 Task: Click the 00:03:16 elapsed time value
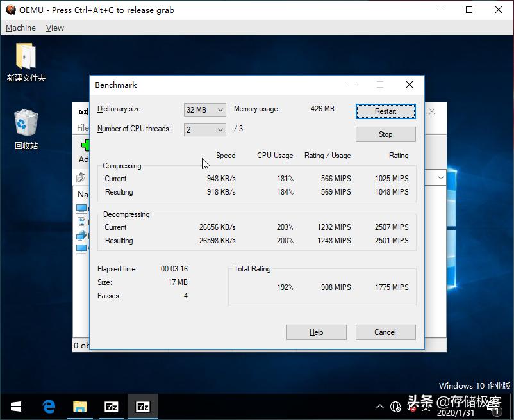(174, 269)
